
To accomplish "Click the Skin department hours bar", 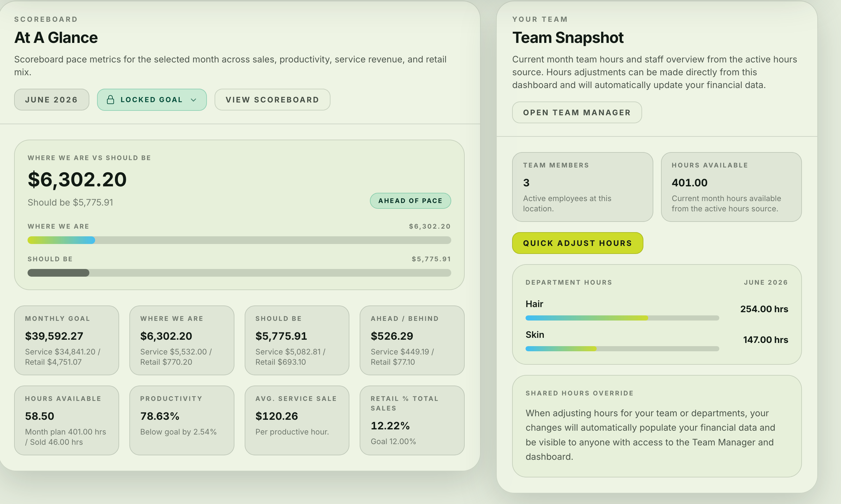I will pyautogui.click(x=622, y=348).
